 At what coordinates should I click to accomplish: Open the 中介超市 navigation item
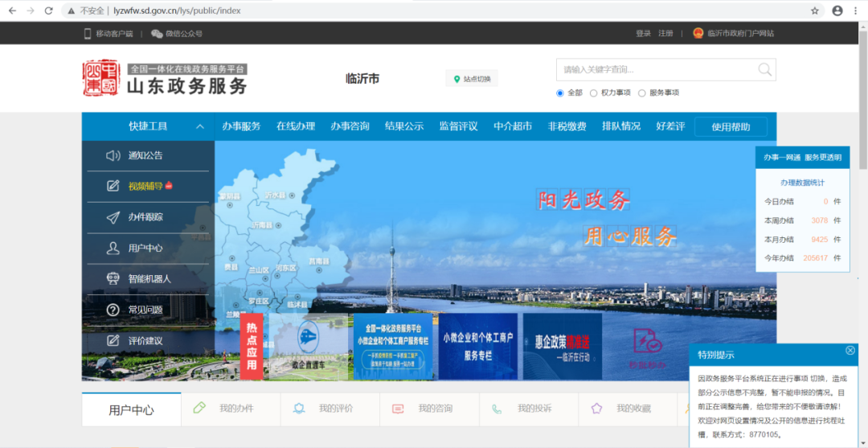click(x=513, y=126)
